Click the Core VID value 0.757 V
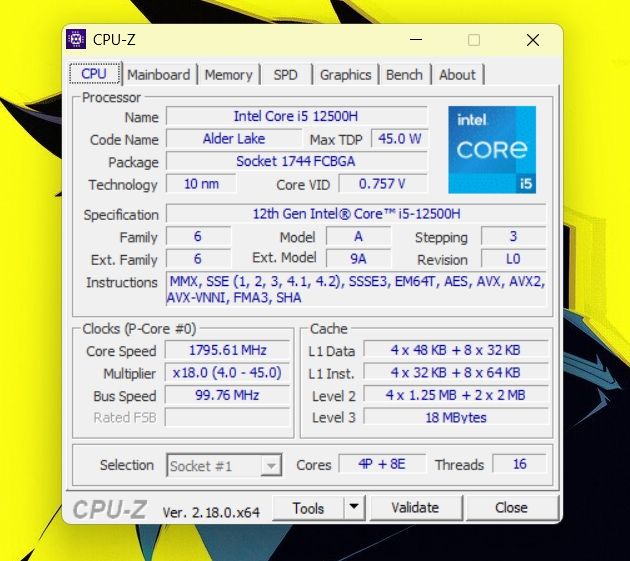Screen dimensions: 630x561 click(382, 184)
